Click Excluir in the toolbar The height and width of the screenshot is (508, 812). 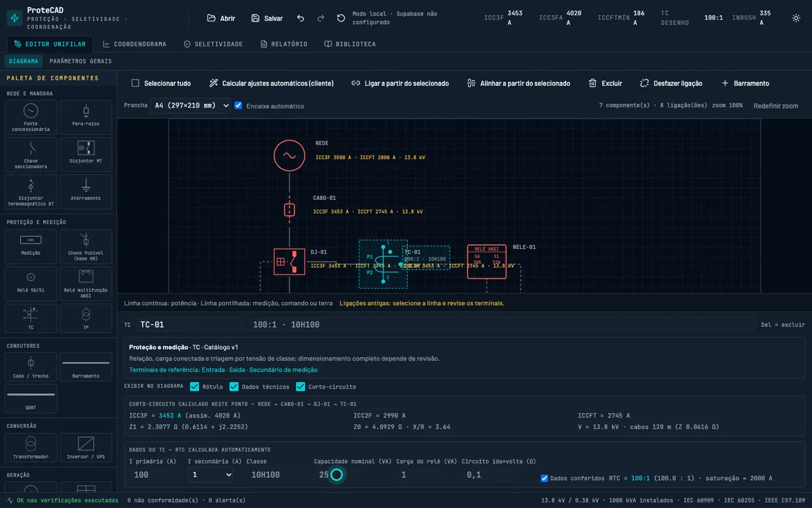[606, 84]
